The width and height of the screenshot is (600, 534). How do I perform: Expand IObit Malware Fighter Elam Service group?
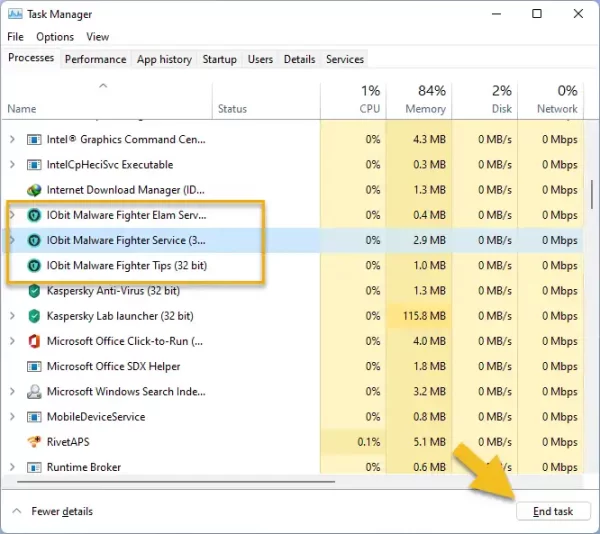[12, 215]
